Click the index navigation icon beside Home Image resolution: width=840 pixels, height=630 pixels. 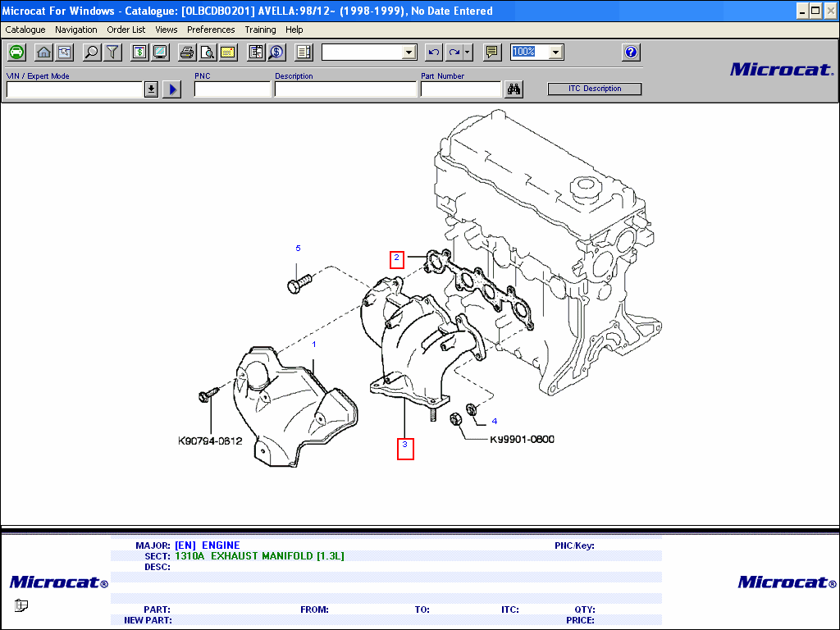[64, 52]
